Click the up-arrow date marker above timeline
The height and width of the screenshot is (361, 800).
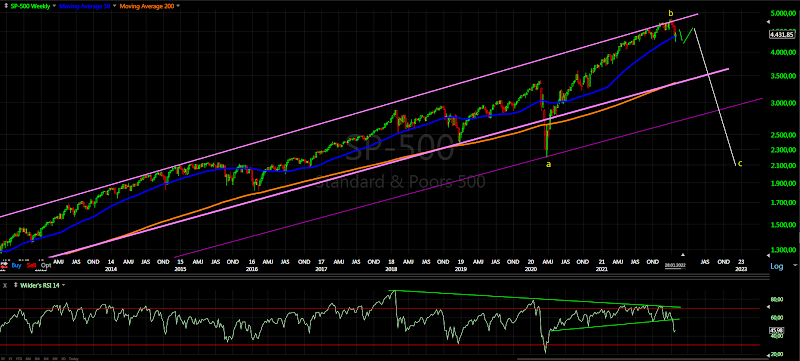(x=683, y=254)
